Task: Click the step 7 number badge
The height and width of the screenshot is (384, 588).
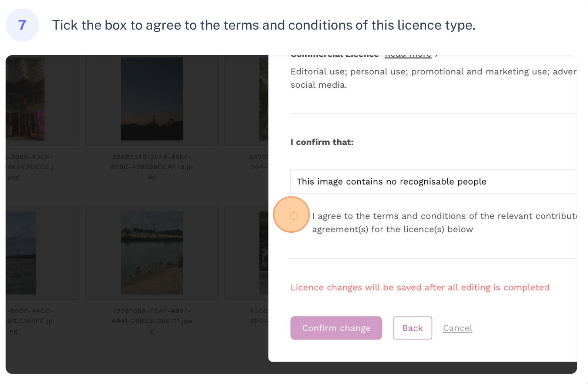Action: (22, 25)
